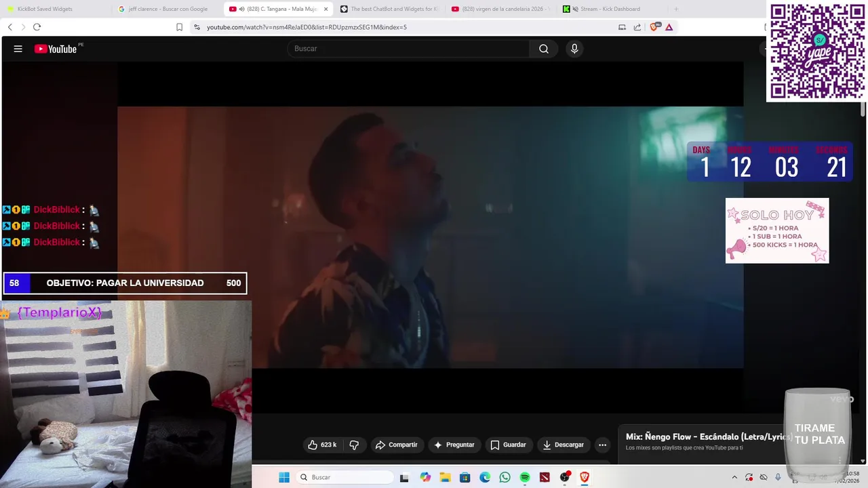868x488 pixels.
Task: Open the Windows Start menu
Action: pyautogui.click(x=283, y=477)
